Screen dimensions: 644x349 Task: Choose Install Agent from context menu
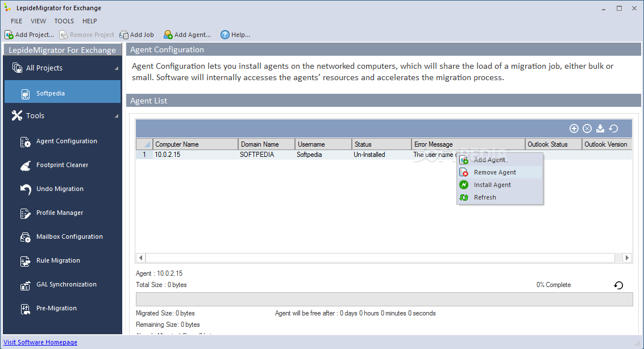[500, 185]
